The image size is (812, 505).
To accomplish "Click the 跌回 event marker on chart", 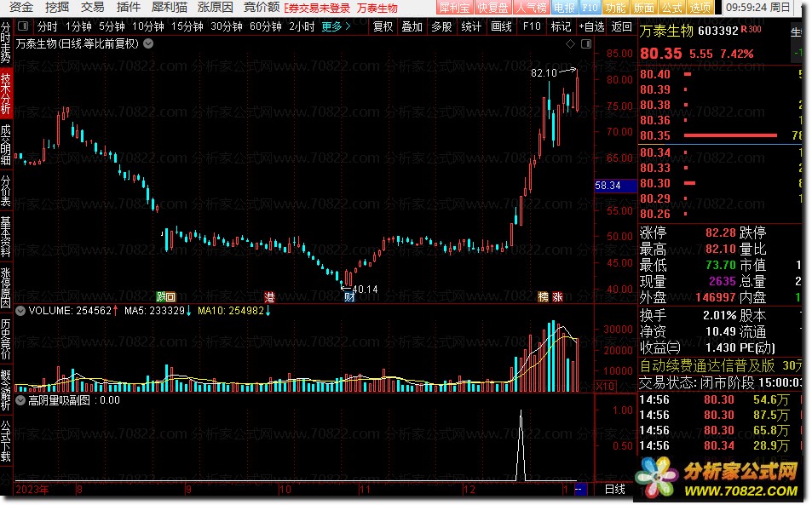I will [x=166, y=296].
